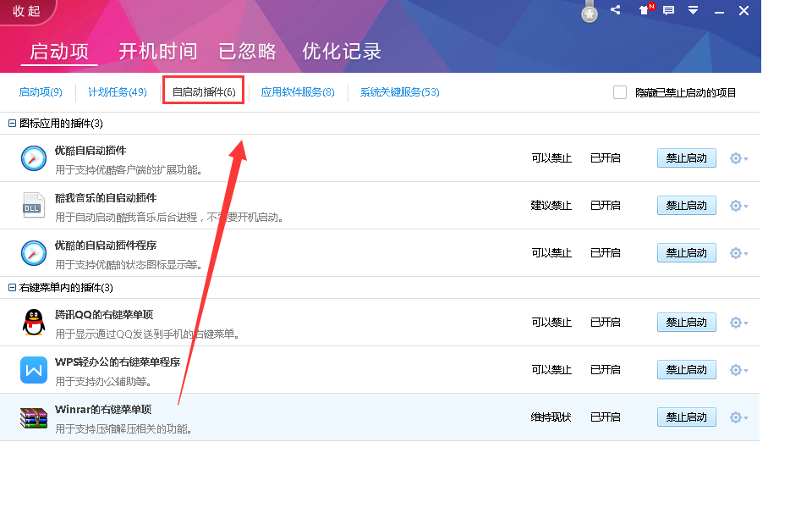The image size is (812, 508).
Task: Collapse the 右键菜单内的插件(3) group
Action: 12,287
